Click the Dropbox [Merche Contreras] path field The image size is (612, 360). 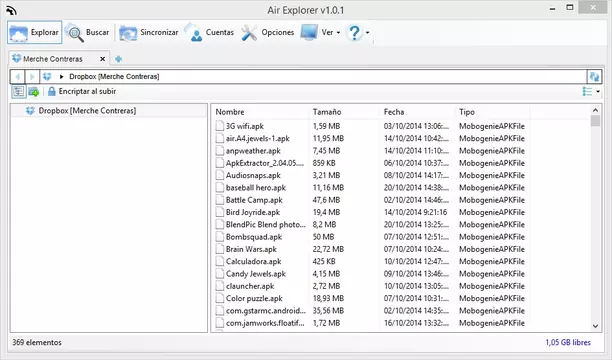(x=114, y=77)
